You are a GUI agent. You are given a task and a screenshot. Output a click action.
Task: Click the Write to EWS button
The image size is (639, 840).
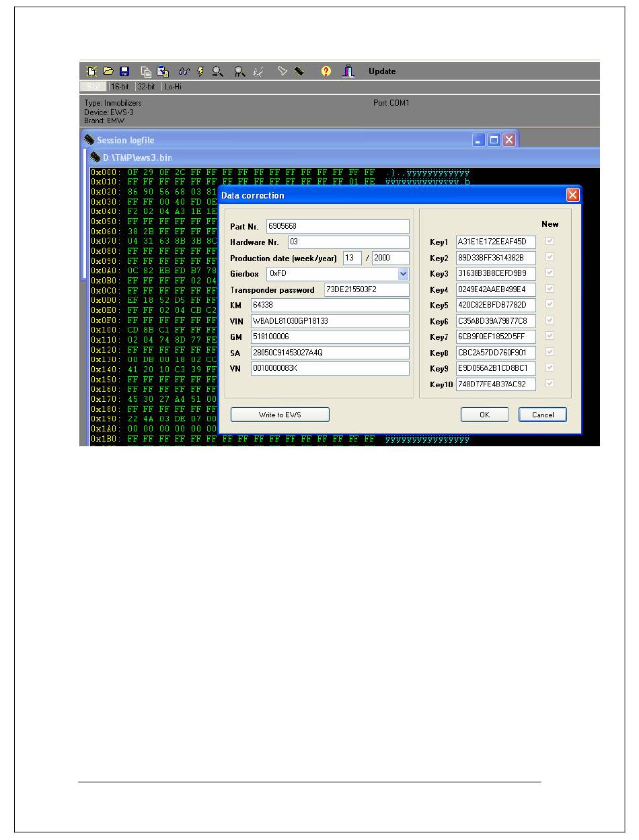(280, 415)
